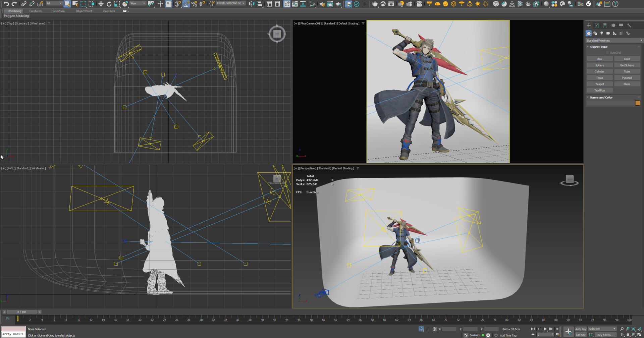Open the Utilities wrench panel
644x338 pixels.
pyautogui.click(x=629, y=25)
